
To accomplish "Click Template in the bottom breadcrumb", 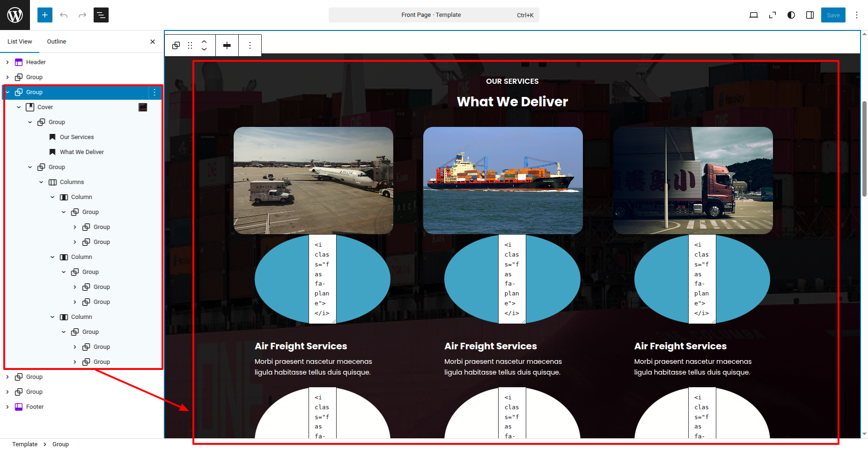I will click(25, 444).
